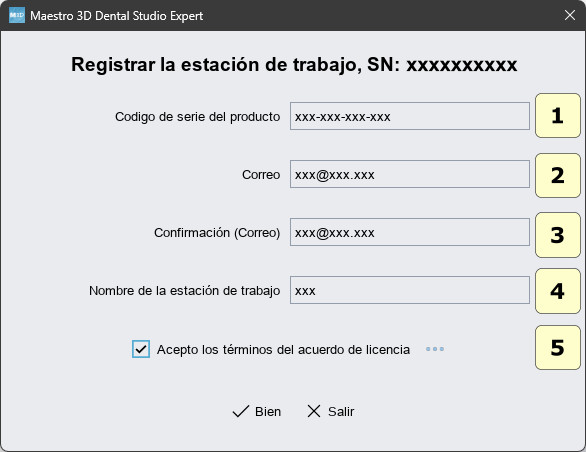Click the Registrar la estación de trabajo heading
Screen dimensions: 586x452
tap(294, 64)
